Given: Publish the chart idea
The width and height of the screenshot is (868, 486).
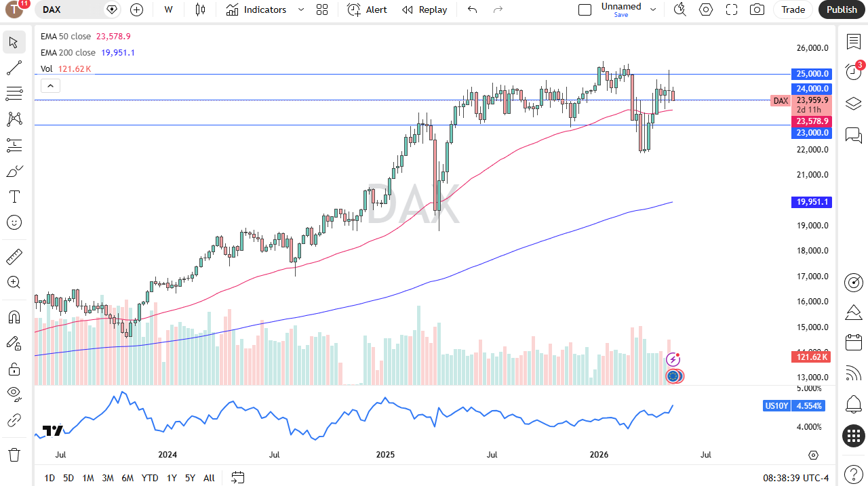Looking at the screenshot, I should 842,9.
